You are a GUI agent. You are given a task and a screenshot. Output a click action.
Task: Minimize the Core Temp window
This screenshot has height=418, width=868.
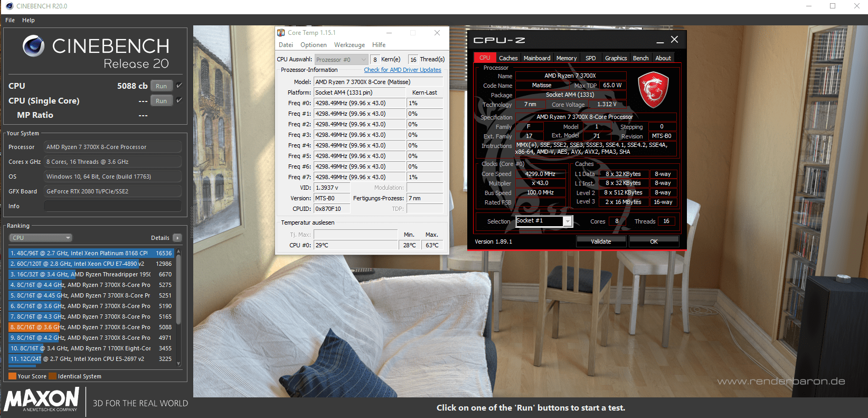click(x=389, y=33)
